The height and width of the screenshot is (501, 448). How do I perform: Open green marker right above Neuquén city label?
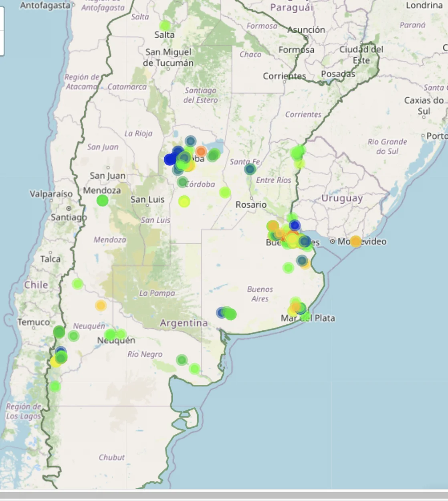pos(111,334)
